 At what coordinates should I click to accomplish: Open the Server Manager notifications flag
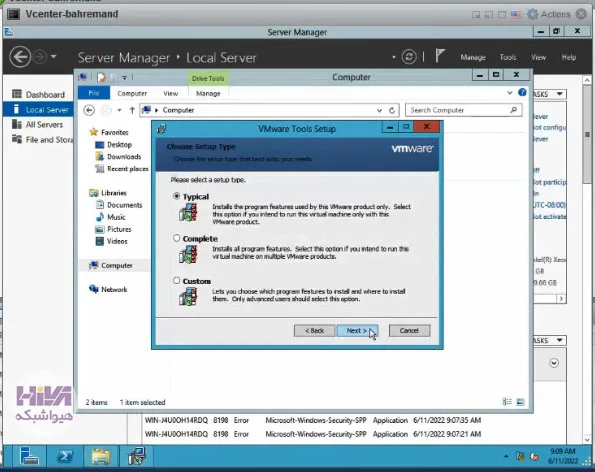click(x=440, y=56)
